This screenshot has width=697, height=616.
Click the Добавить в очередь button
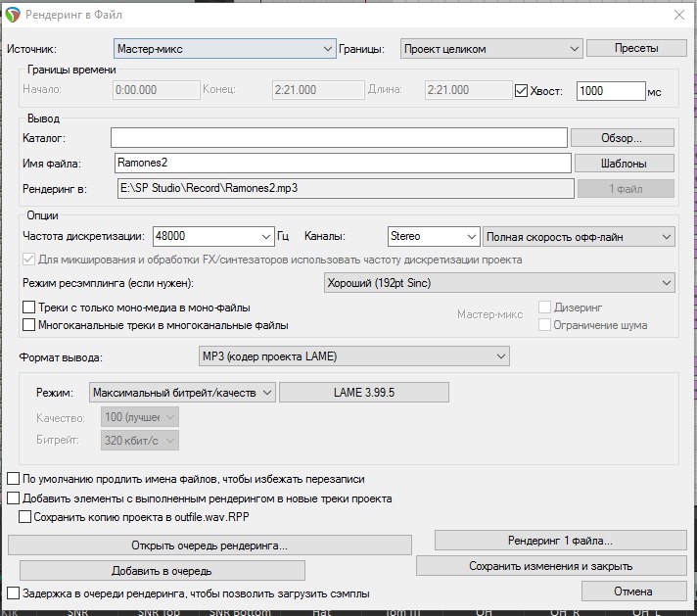tap(162, 570)
